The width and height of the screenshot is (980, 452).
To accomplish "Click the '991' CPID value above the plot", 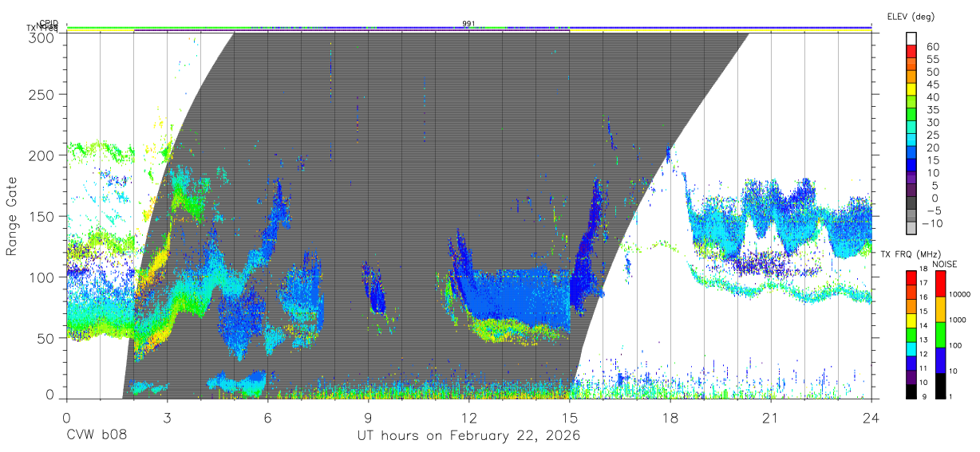I will 468,23.
